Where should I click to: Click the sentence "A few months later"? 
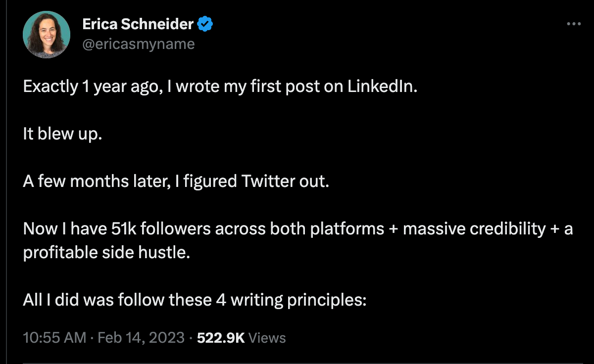[176, 182]
